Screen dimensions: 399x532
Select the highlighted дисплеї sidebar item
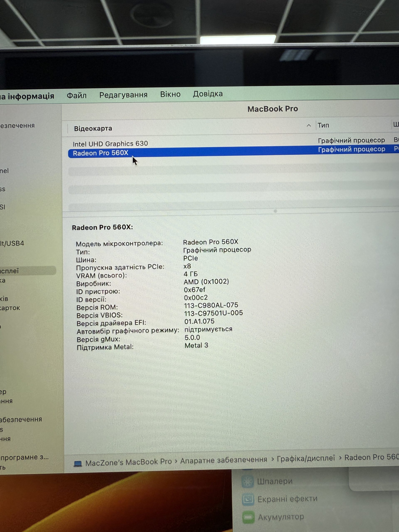click(28, 270)
